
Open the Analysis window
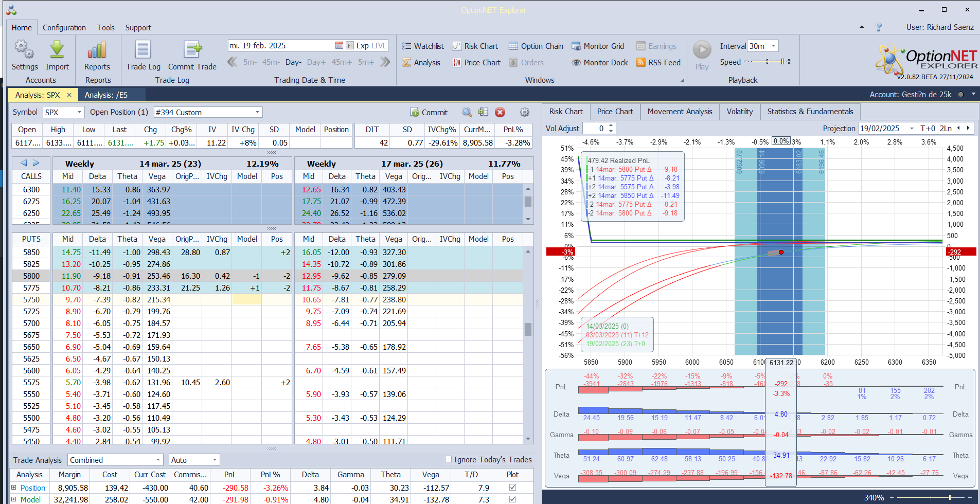tap(421, 62)
